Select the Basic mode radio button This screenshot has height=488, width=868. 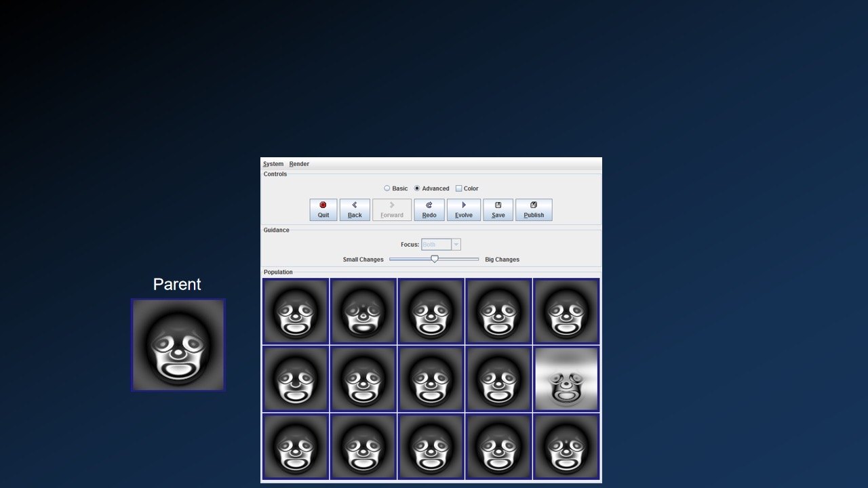(387, 188)
